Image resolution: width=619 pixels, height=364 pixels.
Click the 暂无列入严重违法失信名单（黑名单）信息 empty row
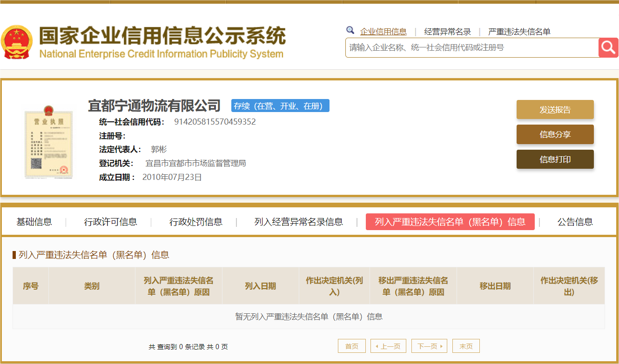click(x=309, y=317)
